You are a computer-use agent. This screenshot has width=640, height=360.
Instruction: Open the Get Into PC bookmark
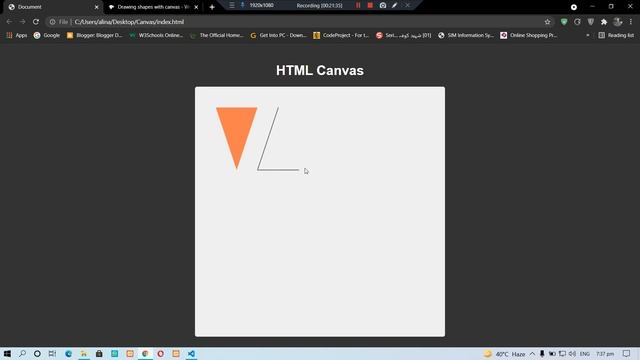(x=278, y=36)
